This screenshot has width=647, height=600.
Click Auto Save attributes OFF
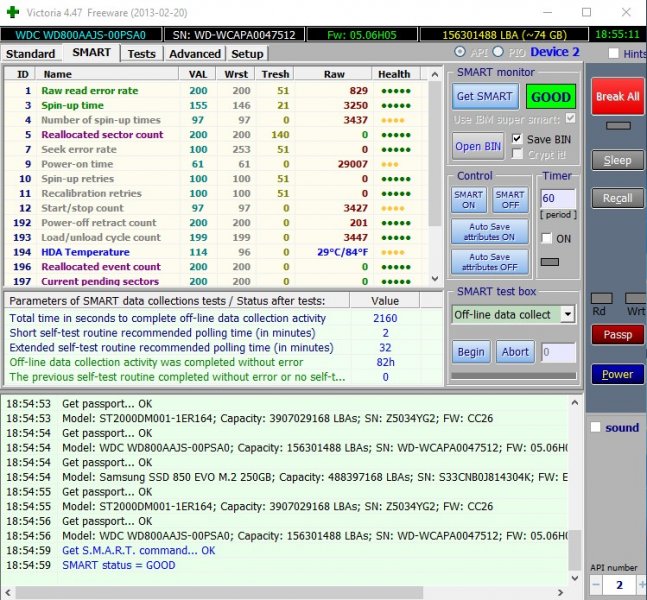(489, 262)
